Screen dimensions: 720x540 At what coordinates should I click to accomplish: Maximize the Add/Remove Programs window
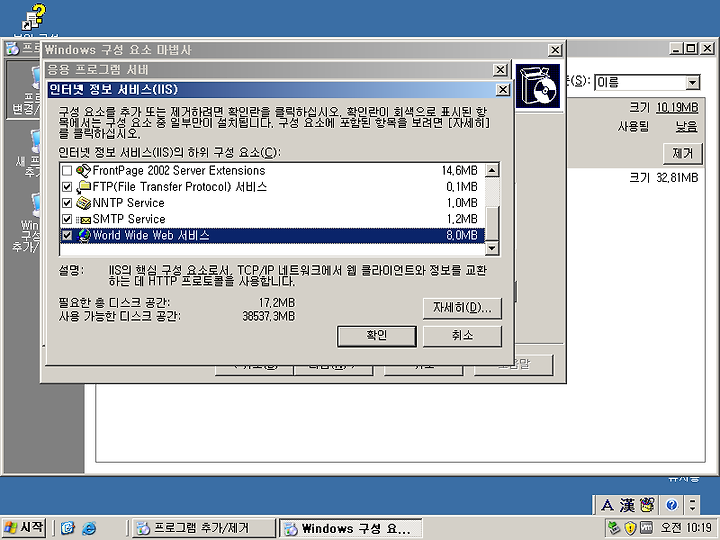click(690, 48)
